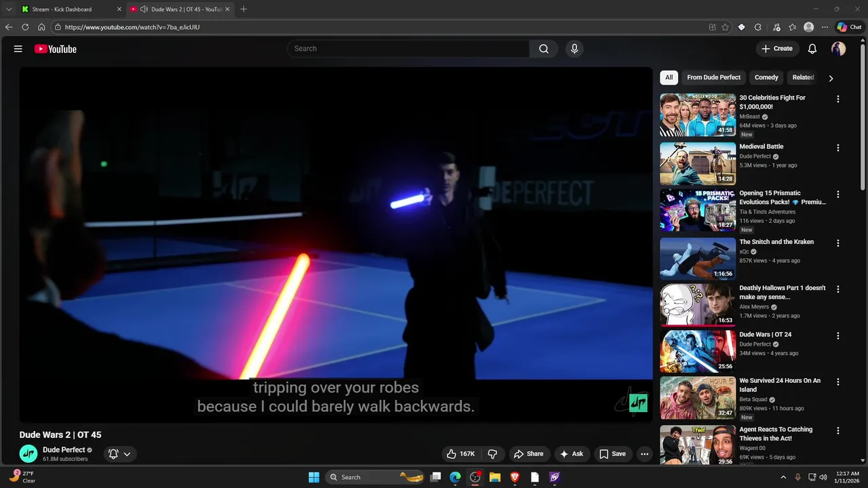Open Dude Perfect channel name link
This screenshot has width=868, height=488.
tap(64, 449)
